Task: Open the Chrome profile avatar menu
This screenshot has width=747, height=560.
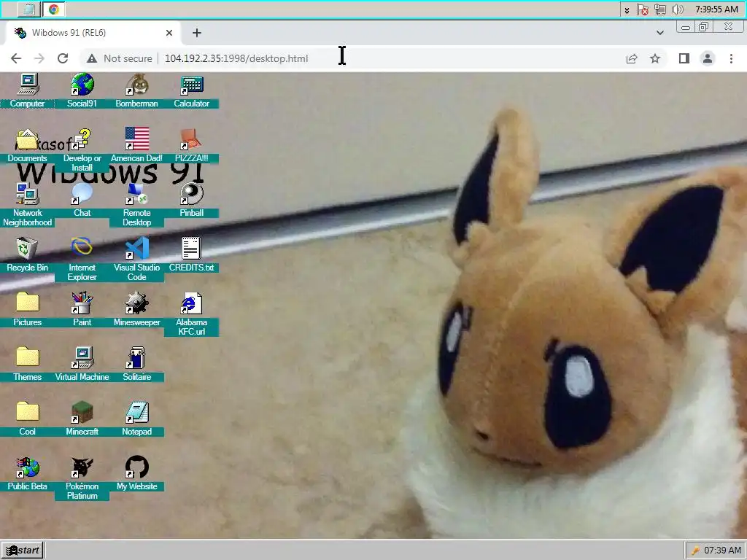Action: pos(708,58)
